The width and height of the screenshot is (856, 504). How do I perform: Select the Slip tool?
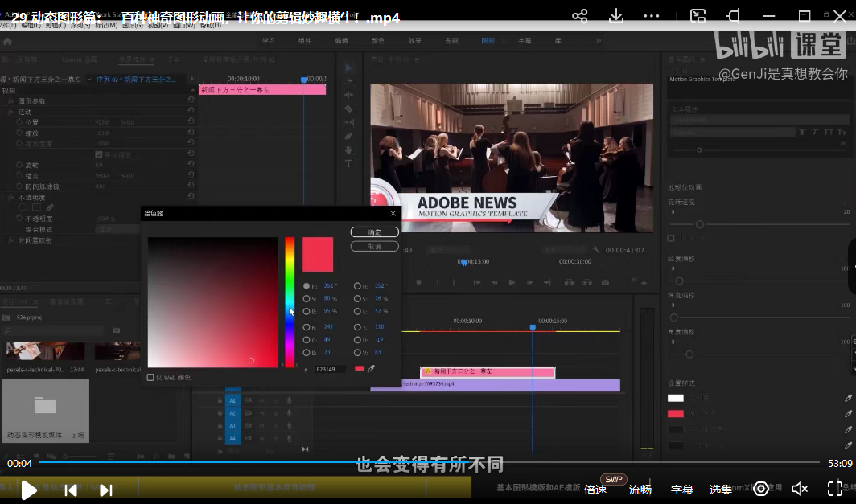(x=349, y=122)
